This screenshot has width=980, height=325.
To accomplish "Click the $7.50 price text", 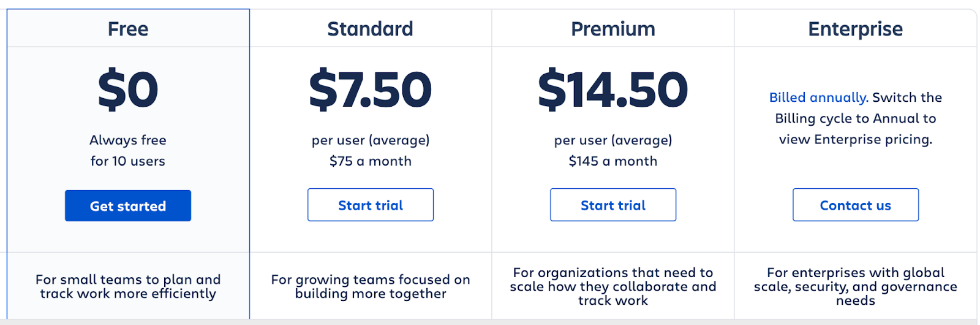I will point(371,90).
